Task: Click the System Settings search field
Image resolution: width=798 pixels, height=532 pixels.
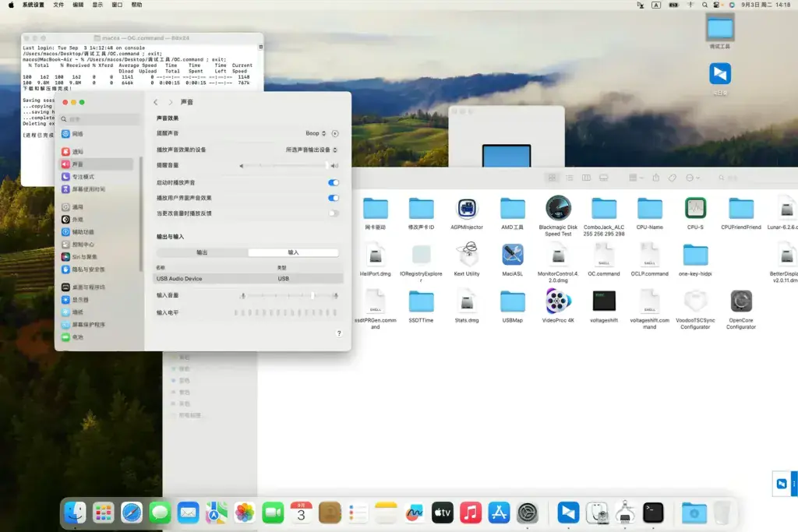Action: tap(99, 119)
